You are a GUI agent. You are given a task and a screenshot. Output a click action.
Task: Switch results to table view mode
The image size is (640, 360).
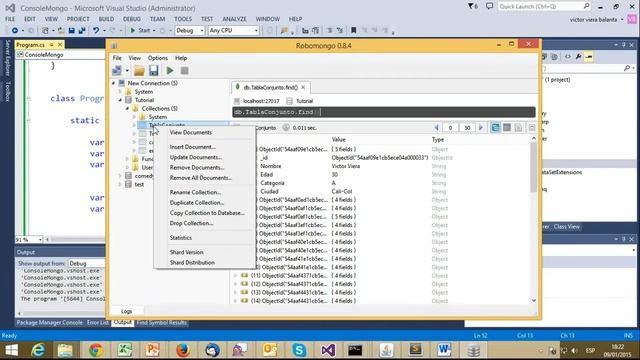(507, 128)
